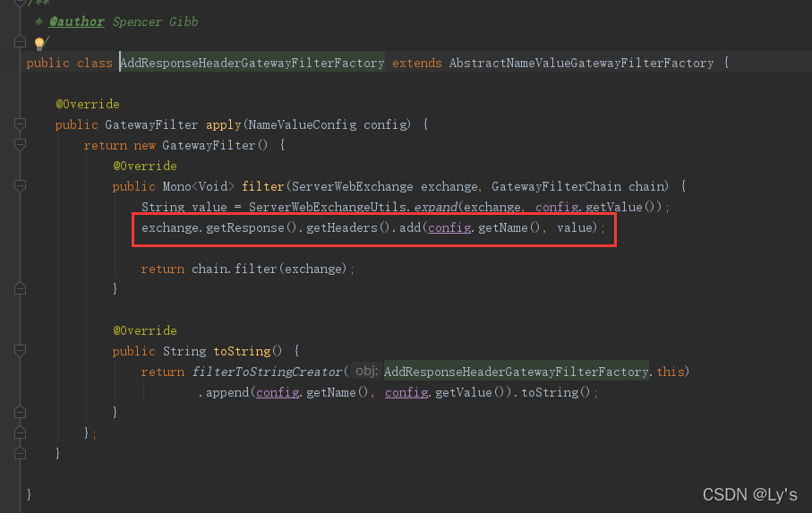Click 'AddResponseHeaderGatewayFilterFactory' before '.this'
The height and width of the screenshot is (513, 812).
(516, 372)
